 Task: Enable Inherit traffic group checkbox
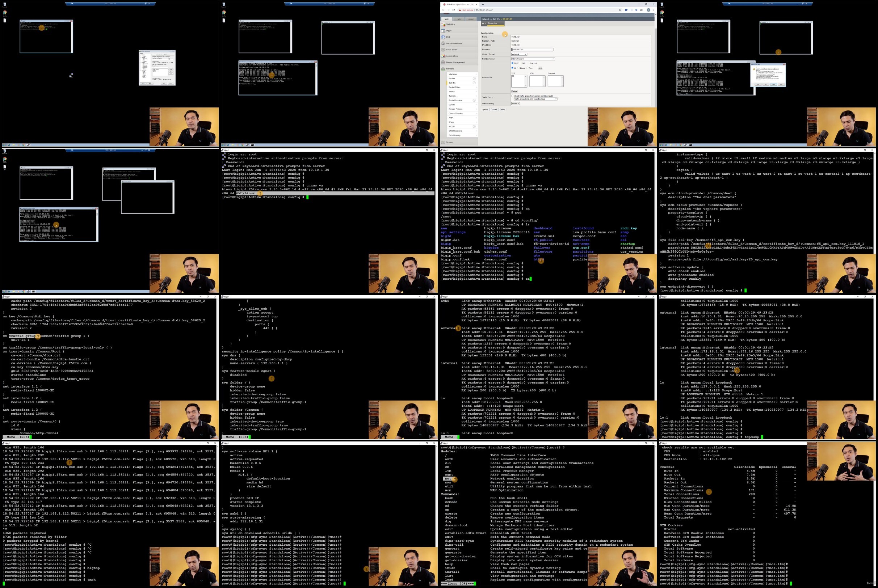coord(512,96)
